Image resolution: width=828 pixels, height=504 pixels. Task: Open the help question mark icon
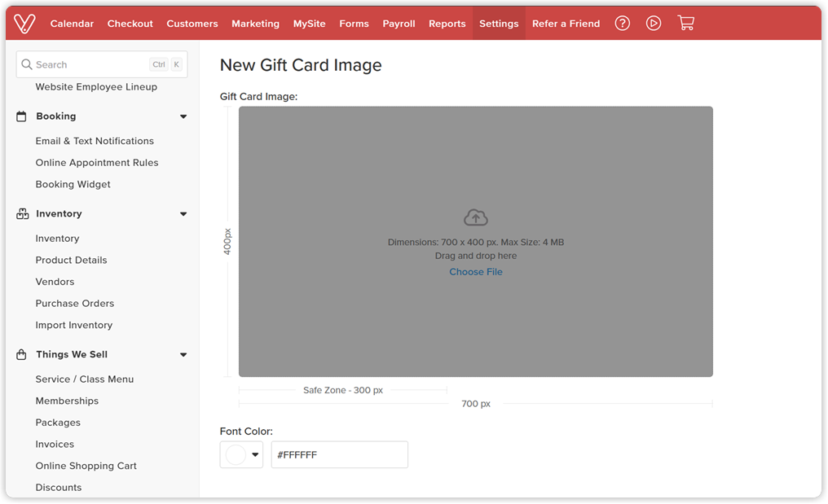[x=623, y=24]
